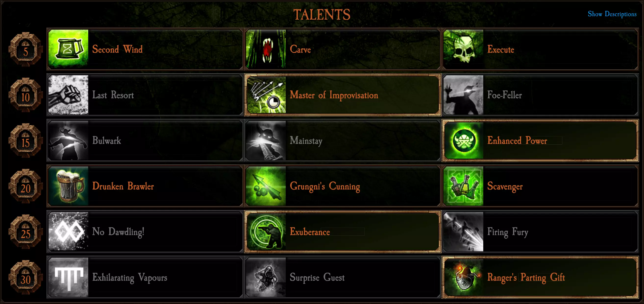
Task: Click the level 15 tier badge
Action: click(25, 141)
